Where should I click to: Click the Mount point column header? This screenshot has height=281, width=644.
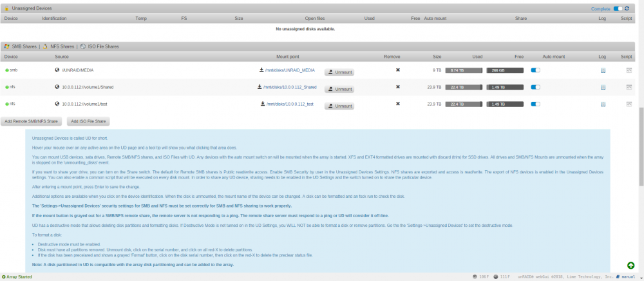(287, 57)
